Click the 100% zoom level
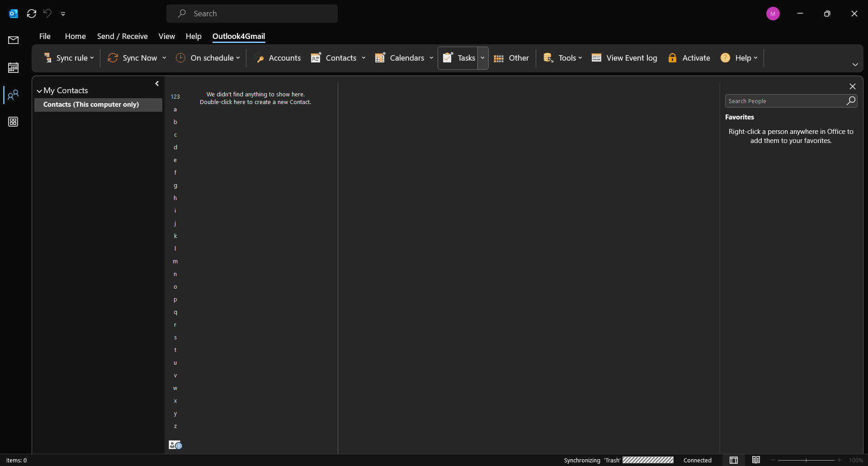The image size is (868, 466). point(856,460)
